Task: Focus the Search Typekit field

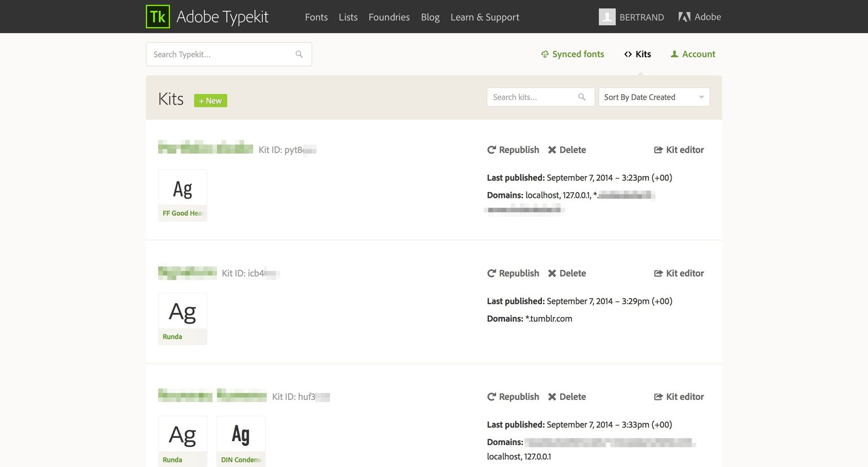Action: click(x=229, y=54)
